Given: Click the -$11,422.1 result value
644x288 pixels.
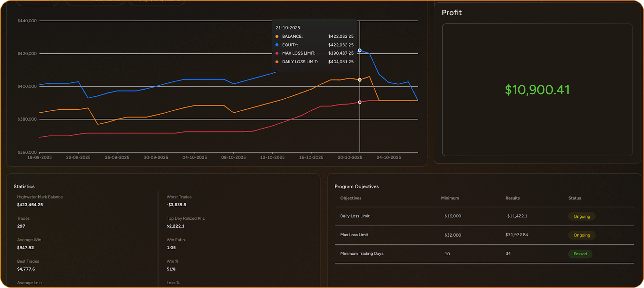Looking at the screenshot, I should pyautogui.click(x=516, y=216).
